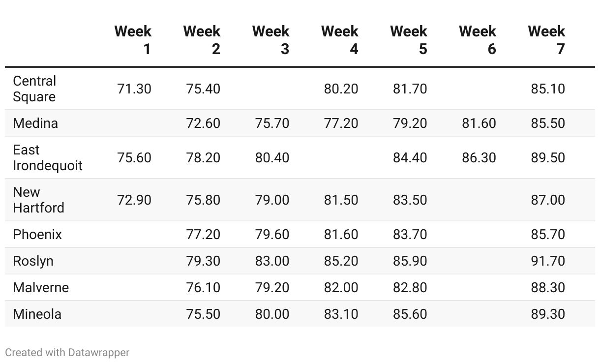The height and width of the screenshot is (364, 600).
Task: Click the Phoenix row label
Action: click(37, 234)
